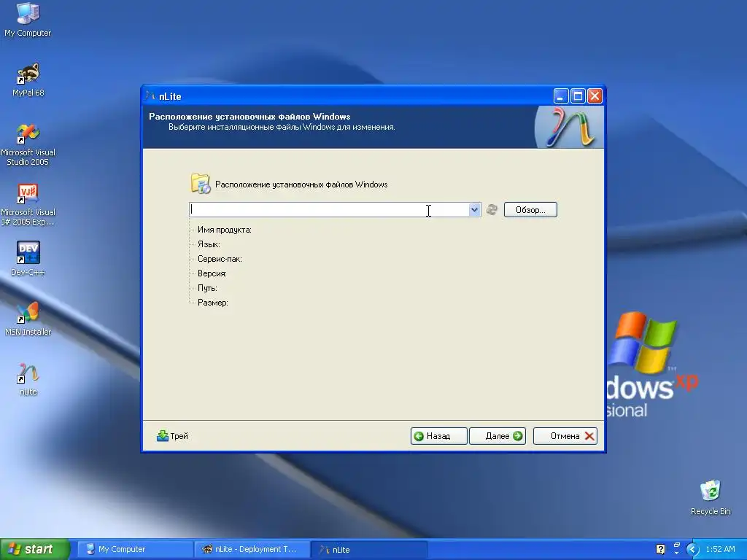Click the refresh icon beside the path field
The width and height of the screenshot is (747, 560).
point(492,209)
